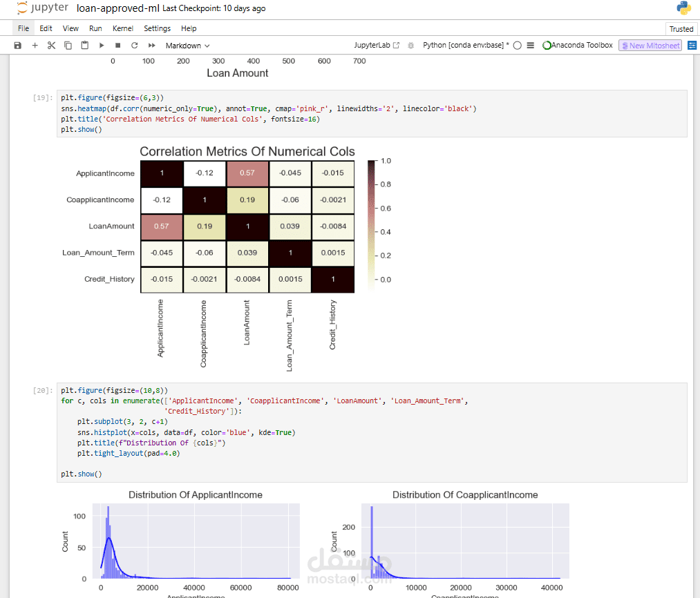This screenshot has width=700, height=598.
Task: Toggle the Trusted notebook indicator
Action: [681, 29]
